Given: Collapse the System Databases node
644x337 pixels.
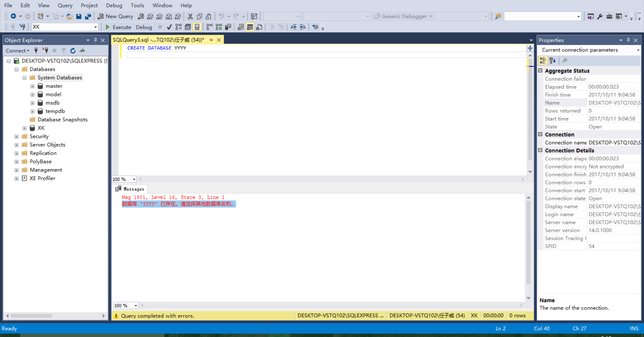Looking at the screenshot, I should point(24,78).
